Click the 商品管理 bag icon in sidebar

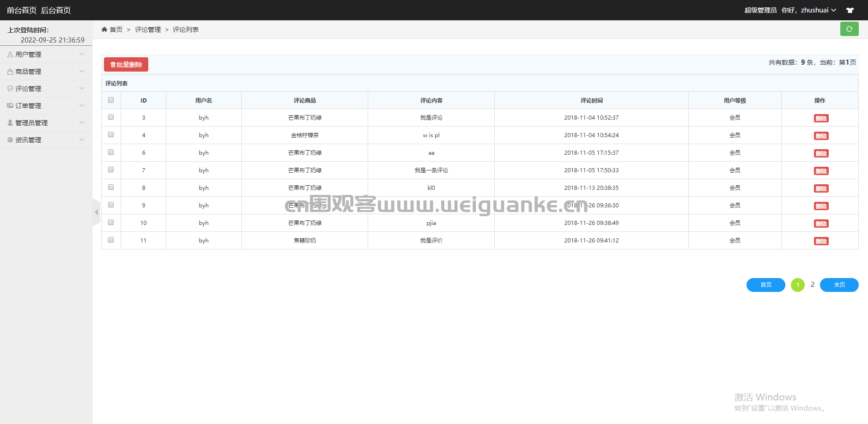(10, 72)
